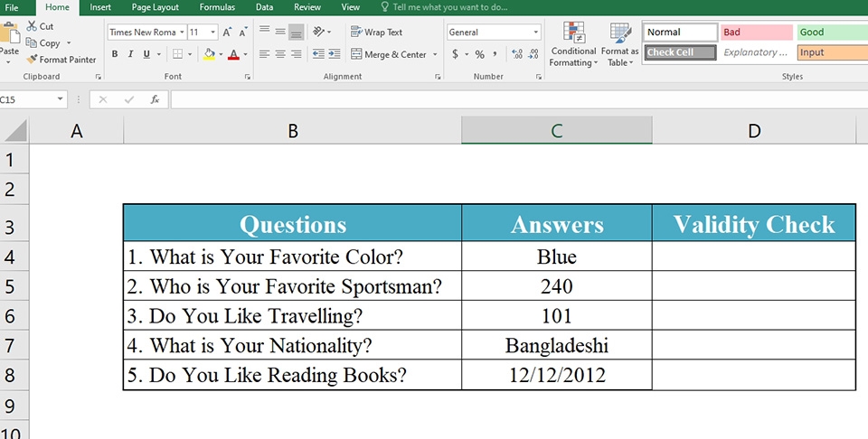
Task: Click the Paste clipboard icon
Action: (9, 33)
